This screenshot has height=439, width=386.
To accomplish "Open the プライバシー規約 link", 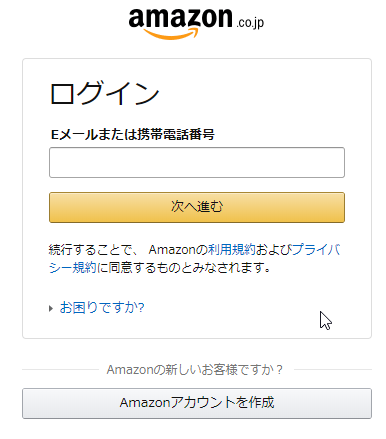I will pos(194,258).
